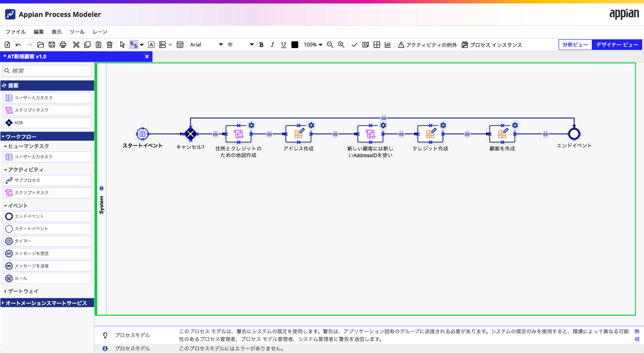The image size is (644, 353).
Task: Open the Arial font dropdown
Action: [206, 45]
